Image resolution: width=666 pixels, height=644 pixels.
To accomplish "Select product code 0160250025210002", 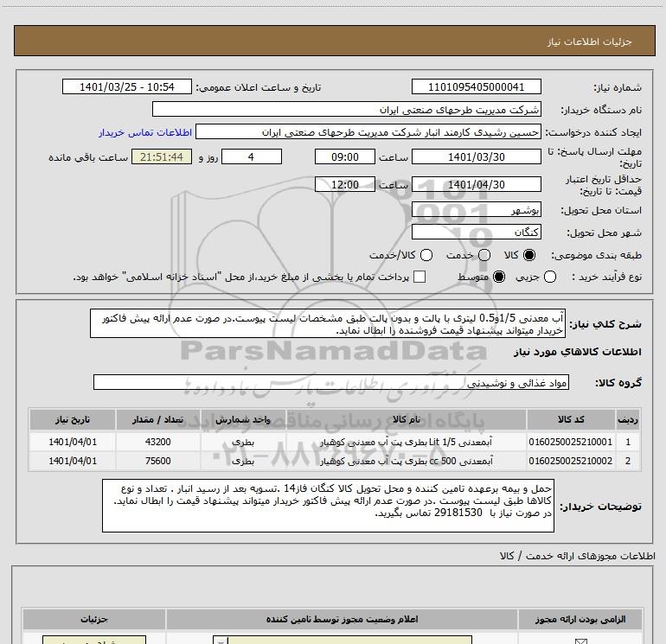I will click(571, 461).
